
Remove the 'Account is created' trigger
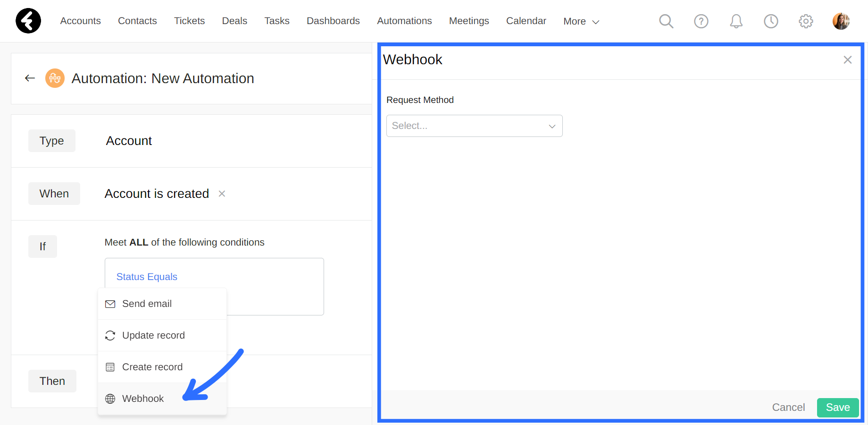coord(222,194)
